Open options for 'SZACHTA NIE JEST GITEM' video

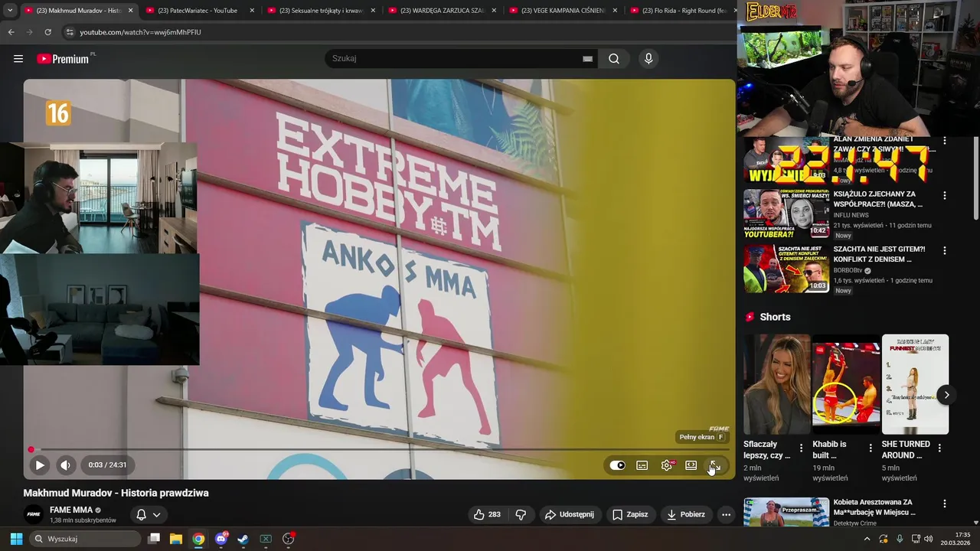[944, 251]
